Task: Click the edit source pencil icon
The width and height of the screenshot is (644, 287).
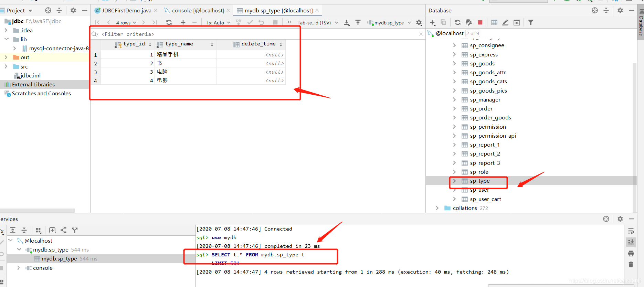Action: (505, 22)
